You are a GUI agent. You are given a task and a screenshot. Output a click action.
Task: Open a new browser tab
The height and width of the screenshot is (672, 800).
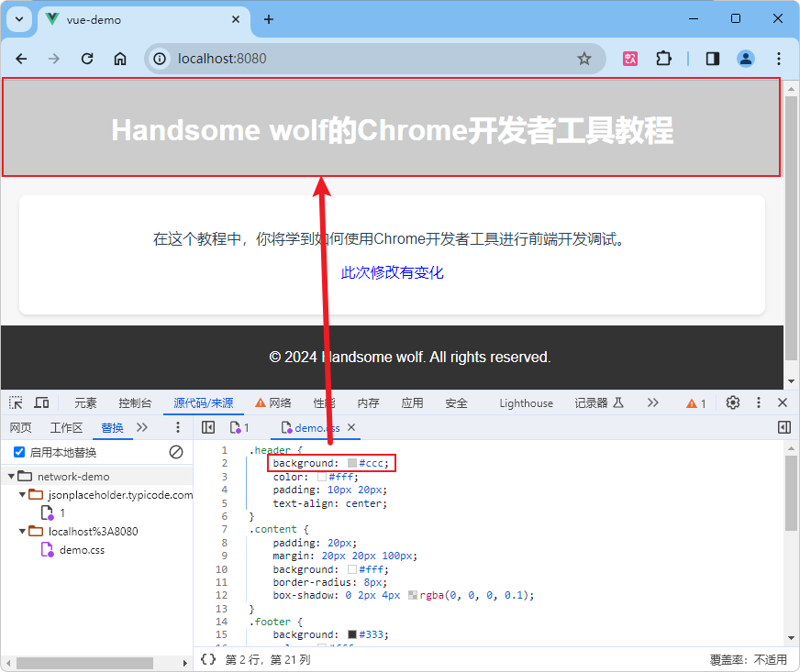tap(269, 19)
